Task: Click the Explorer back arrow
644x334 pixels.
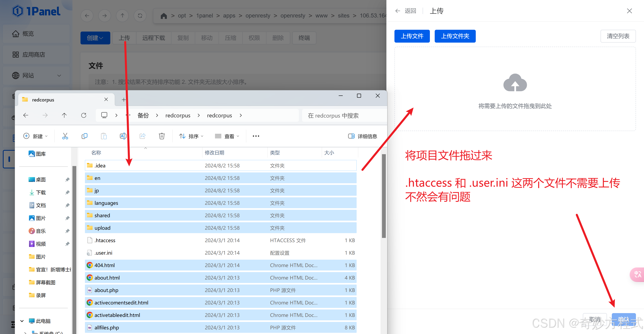Action: click(x=26, y=115)
